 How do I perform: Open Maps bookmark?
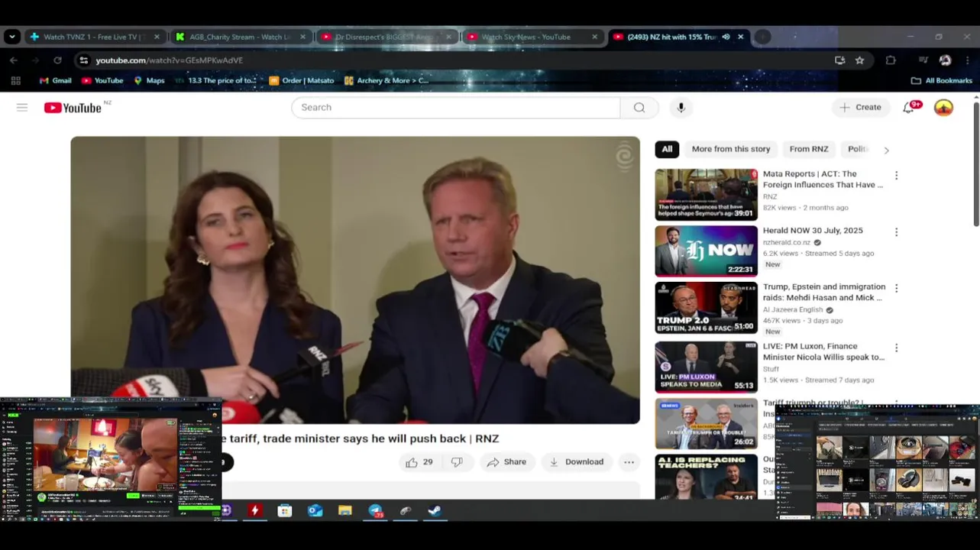(x=149, y=80)
